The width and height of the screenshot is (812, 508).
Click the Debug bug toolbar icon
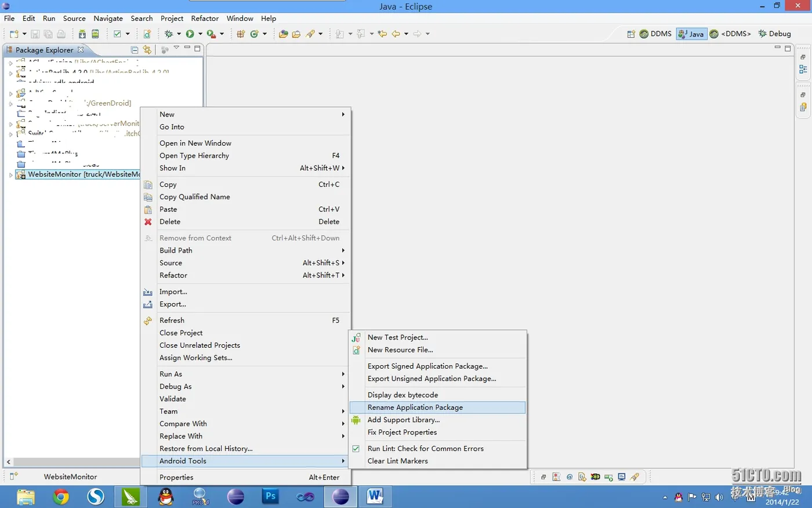[169, 34]
